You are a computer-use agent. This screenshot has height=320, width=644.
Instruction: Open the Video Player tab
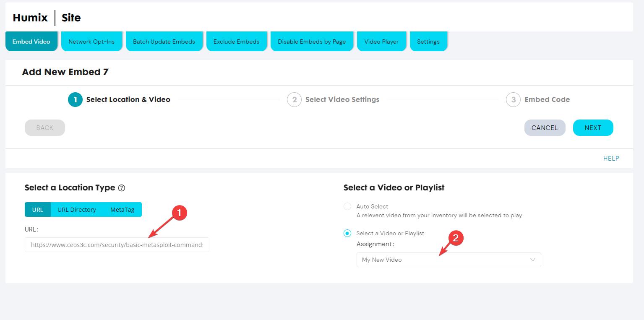pyautogui.click(x=381, y=42)
